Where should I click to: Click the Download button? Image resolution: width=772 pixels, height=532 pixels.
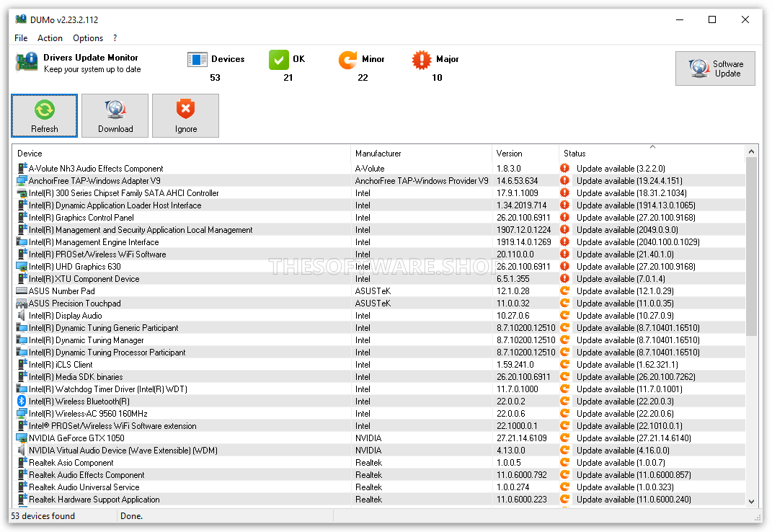click(115, 116)
